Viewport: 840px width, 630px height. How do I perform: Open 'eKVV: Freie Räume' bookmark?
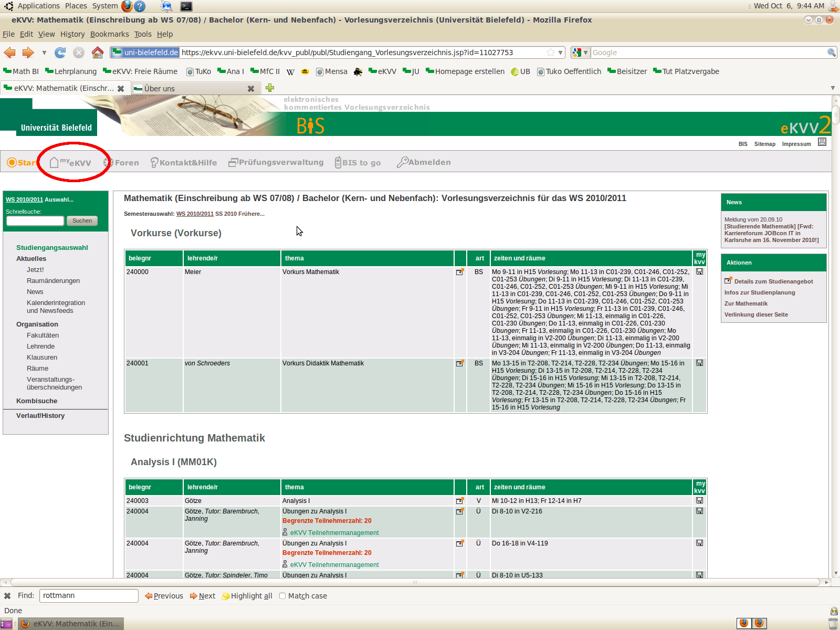click(x=140, y=71)
